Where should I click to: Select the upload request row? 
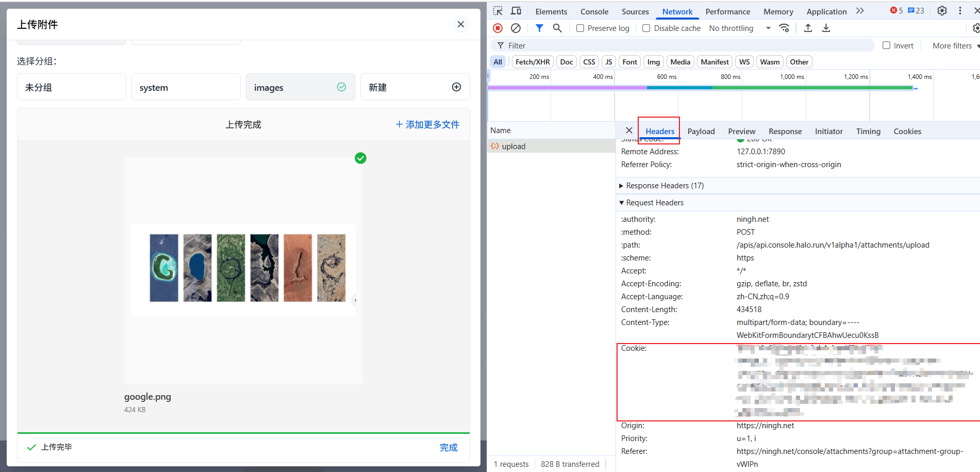(x=551, y=146)
